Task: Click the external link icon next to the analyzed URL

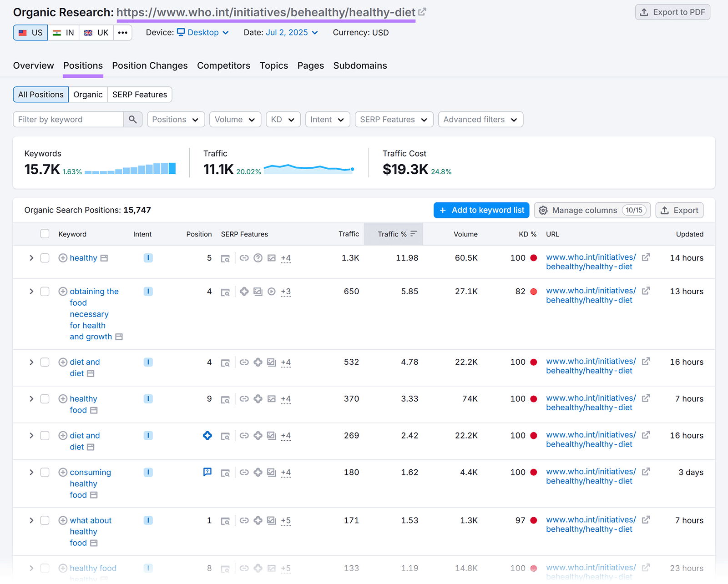Action: pos(422,12)
